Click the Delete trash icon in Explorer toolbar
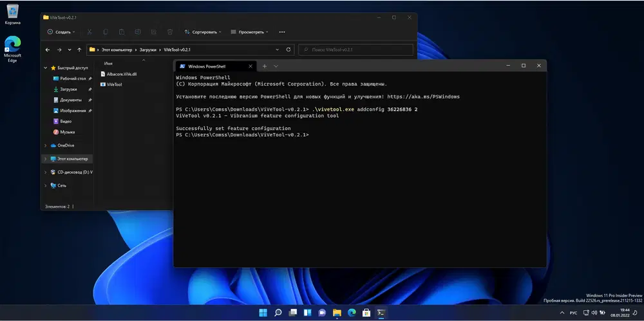Screen dimensions: 644x321 click(x=169, y=32)
